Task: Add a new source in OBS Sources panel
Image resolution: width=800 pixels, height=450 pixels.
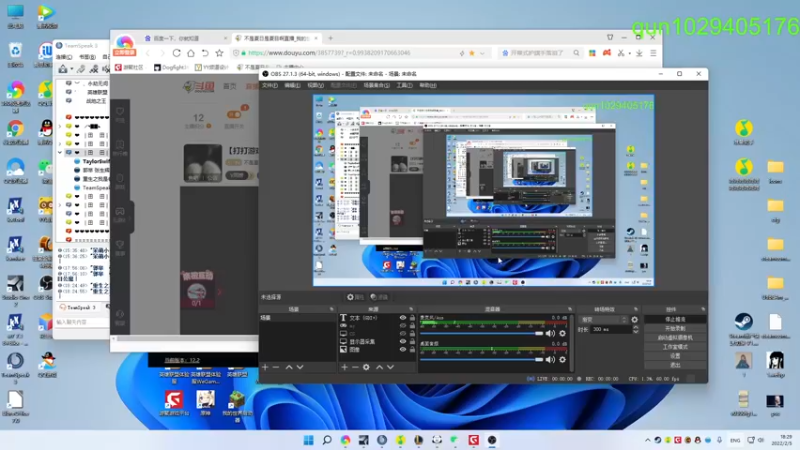Action: tap(343, 367)
